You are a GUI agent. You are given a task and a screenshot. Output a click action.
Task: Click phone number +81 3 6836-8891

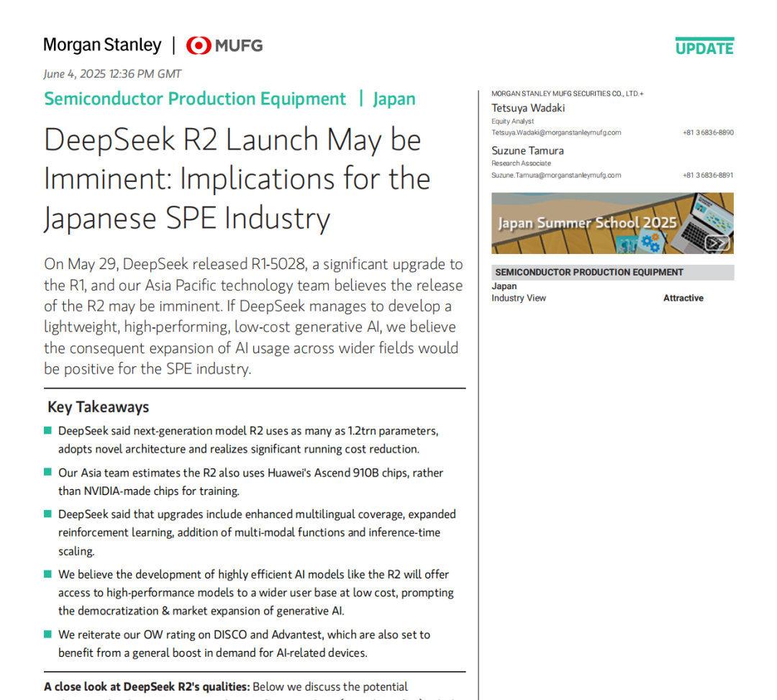708,176
